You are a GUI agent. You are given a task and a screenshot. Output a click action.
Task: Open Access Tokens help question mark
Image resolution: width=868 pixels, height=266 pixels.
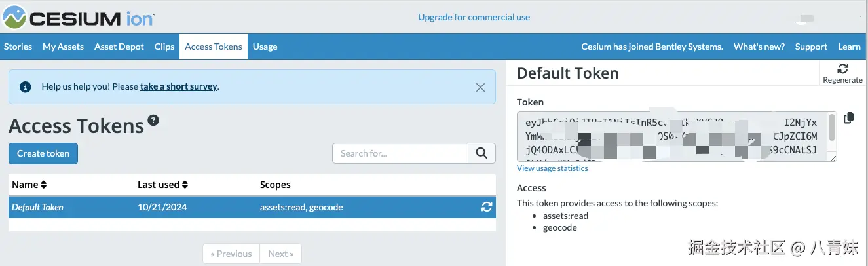(153, 120)
